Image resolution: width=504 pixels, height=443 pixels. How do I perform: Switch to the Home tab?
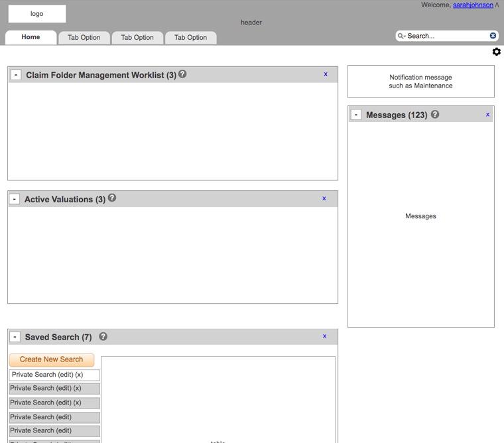[x=31, y=37]
